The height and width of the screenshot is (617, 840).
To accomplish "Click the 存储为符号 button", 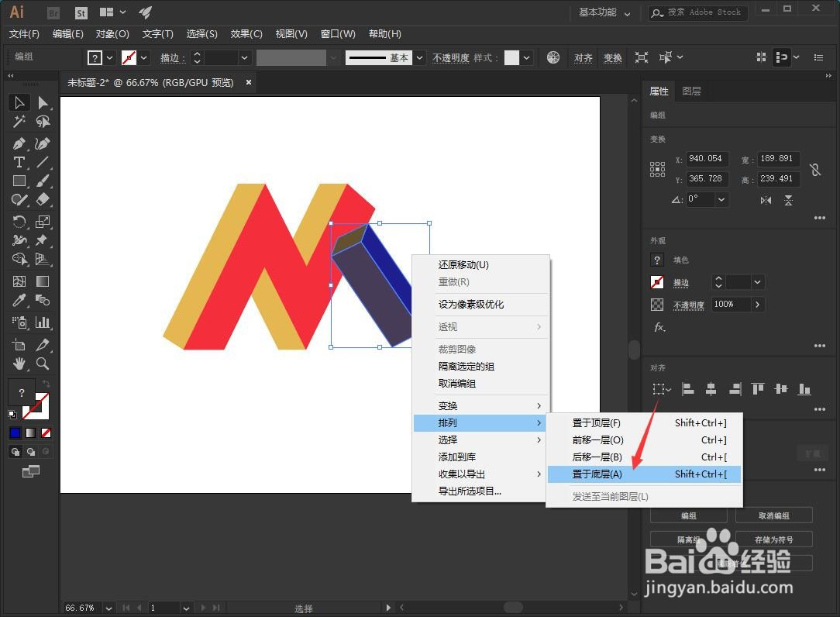I will pyautogui.click(x=773, y=539).
